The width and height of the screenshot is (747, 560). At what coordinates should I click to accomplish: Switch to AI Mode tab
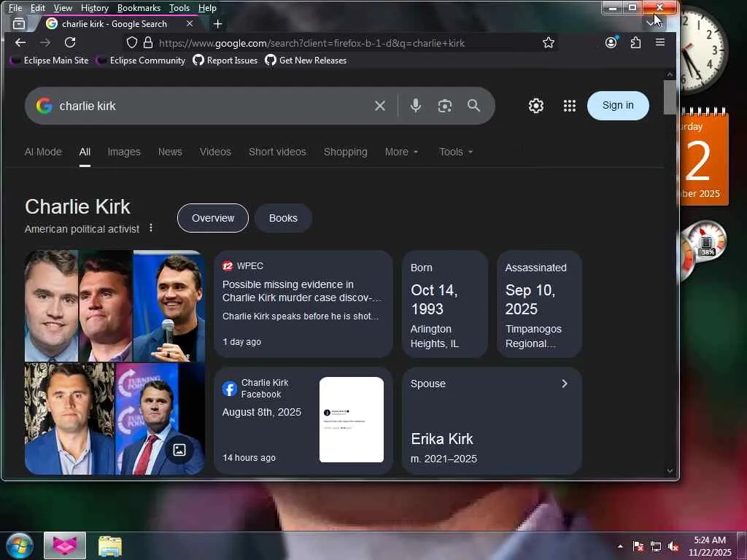click(43, 152)
